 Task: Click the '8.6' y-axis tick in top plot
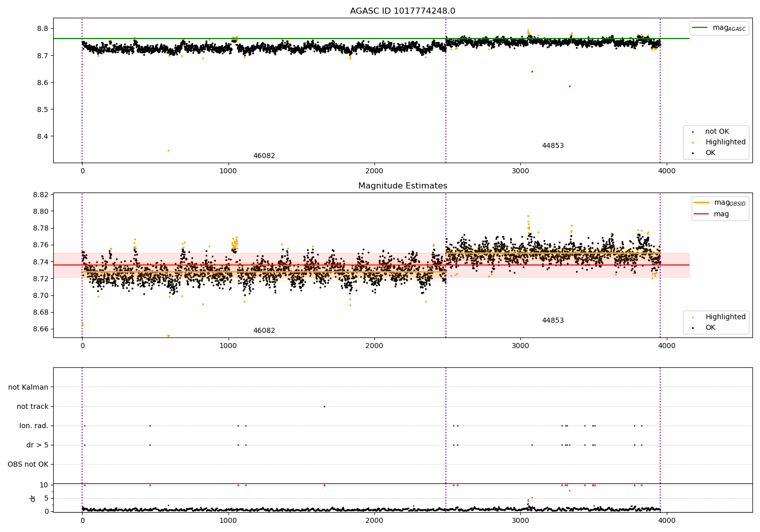pos(43,83)
